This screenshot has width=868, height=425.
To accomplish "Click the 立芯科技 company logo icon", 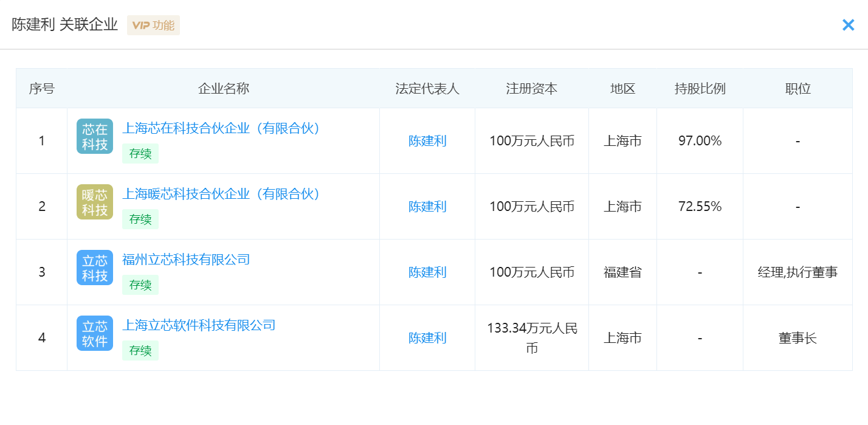I will tap(95, 268).
